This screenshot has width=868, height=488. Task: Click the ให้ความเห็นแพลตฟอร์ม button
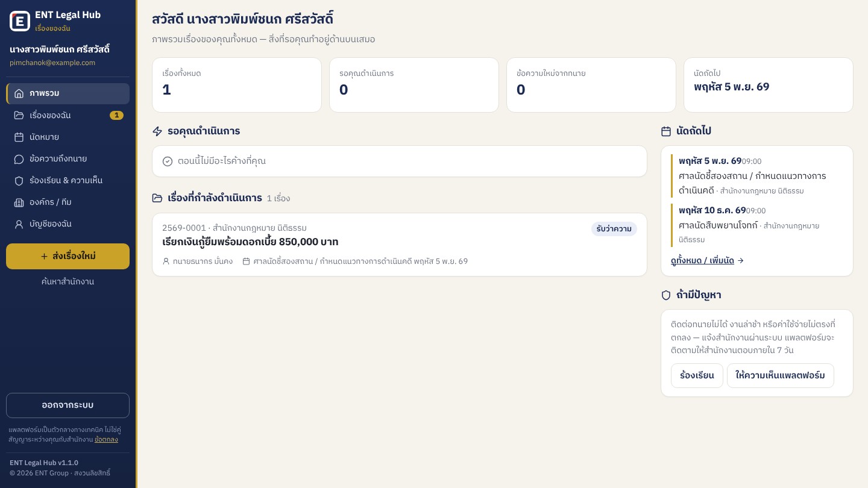(781, 375)
